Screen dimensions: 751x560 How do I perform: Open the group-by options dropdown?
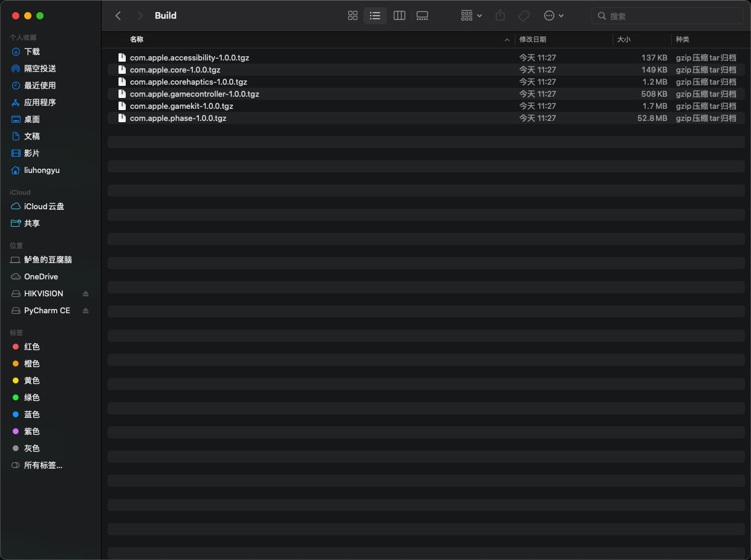pyautogui.click(x=471, y=16)
